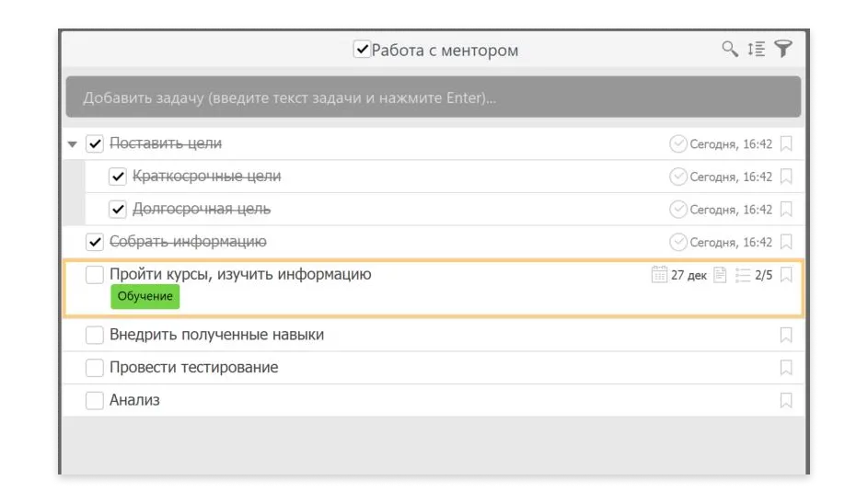The height and width of the screenshot is (503, 868).
Task: Open the filter funnel icon
Action: point(783,50)
